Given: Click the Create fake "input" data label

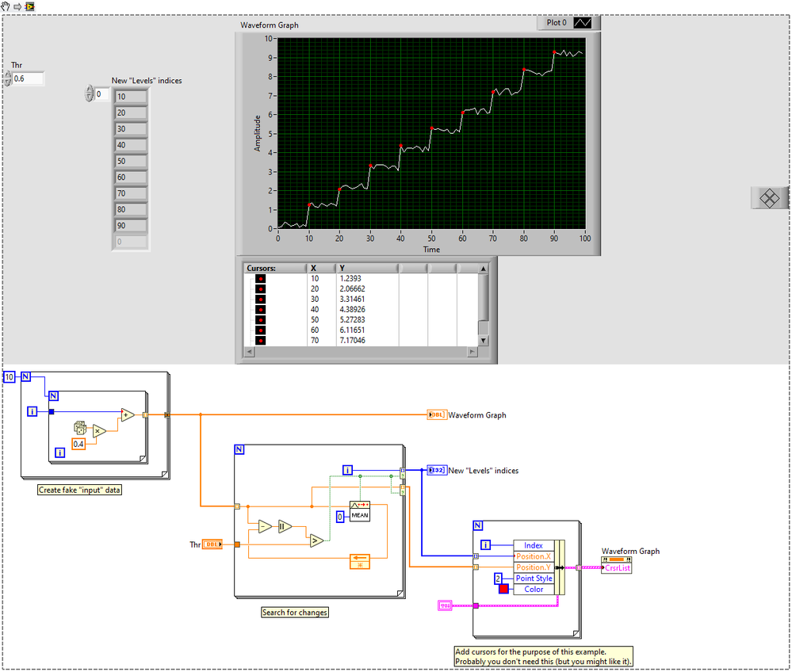Looking at the screenshot, I should (80, 490).
